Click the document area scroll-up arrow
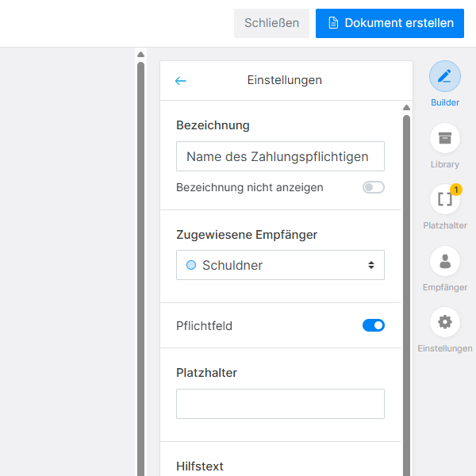The height and width of the screenshot is (476, 476). pyautogui.click(x=140, y=54)
